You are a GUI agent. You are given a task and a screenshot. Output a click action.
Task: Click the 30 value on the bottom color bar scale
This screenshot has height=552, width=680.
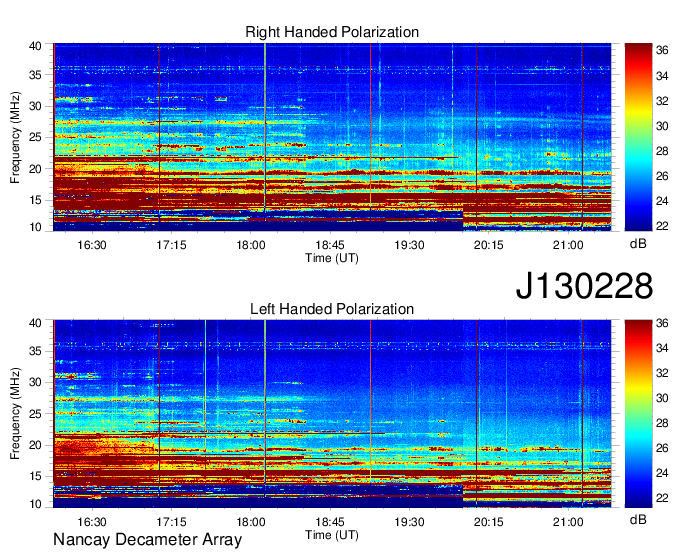(x=662, y=398)
